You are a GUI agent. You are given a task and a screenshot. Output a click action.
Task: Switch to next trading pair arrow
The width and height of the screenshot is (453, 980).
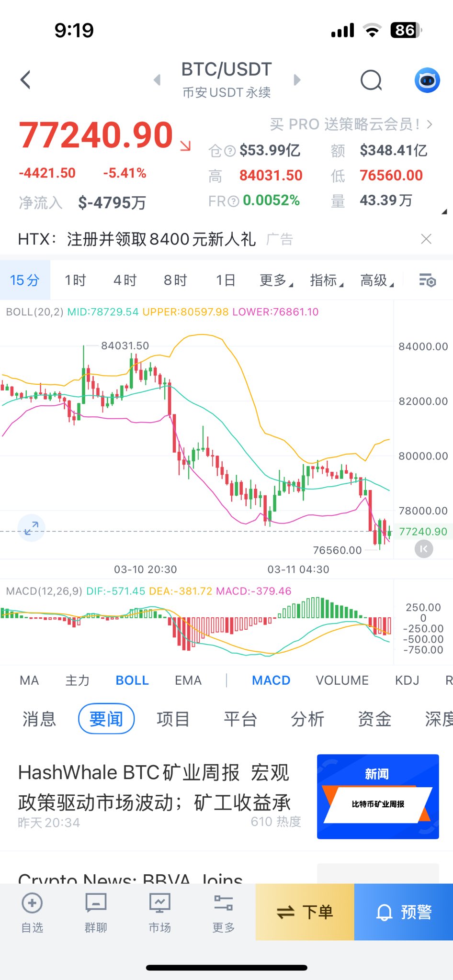point(297,80)
